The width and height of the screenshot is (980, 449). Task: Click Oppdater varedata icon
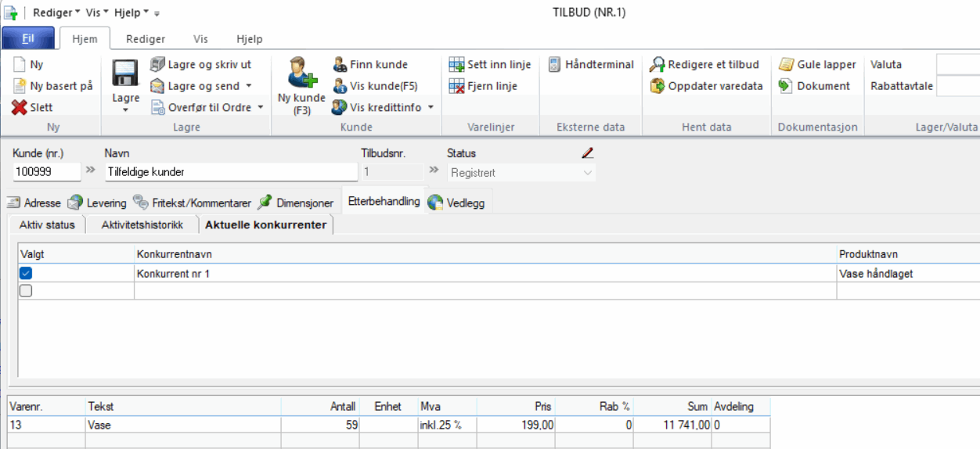pos(658,86)
